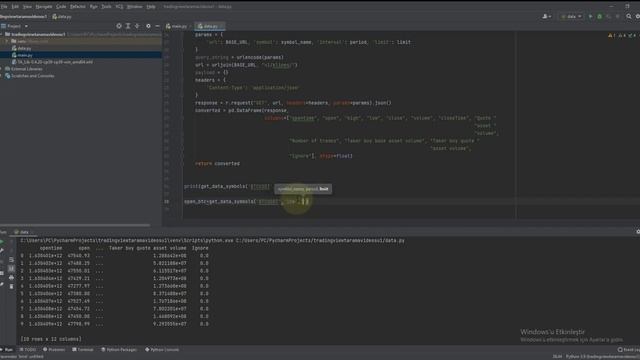Image resolution: width=640 pixels, height=360 pixels.
Task: Open the File menu
Action: click(4, 7)
